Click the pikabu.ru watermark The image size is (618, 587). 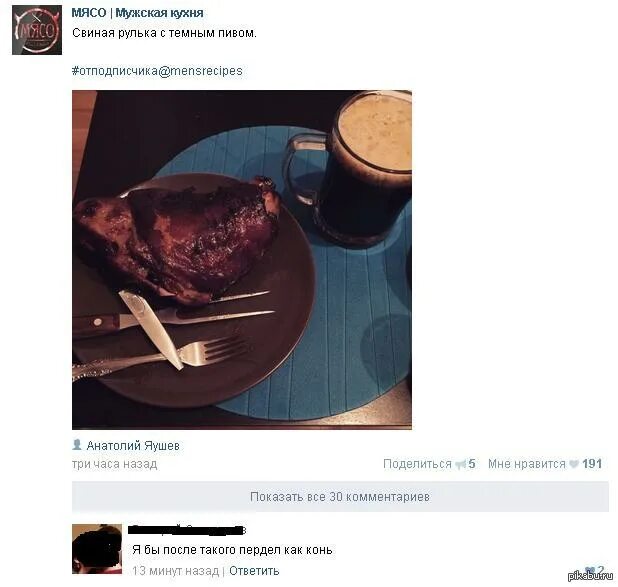tap(590, 576)
